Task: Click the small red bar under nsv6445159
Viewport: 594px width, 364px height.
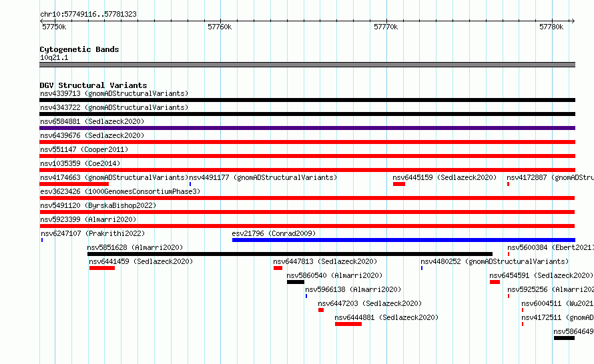Action: [x=399, y=184]
